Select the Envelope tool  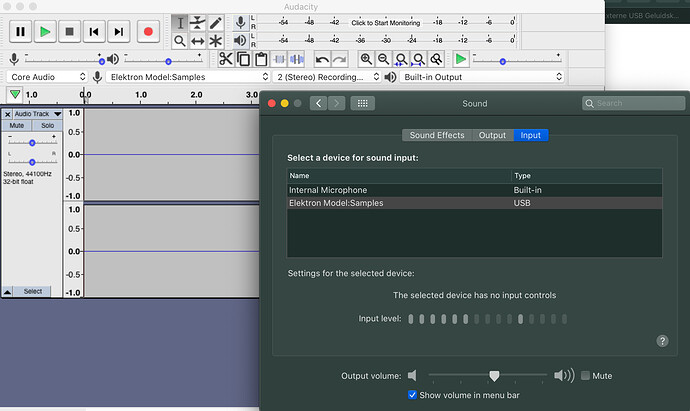click(198, 23)
